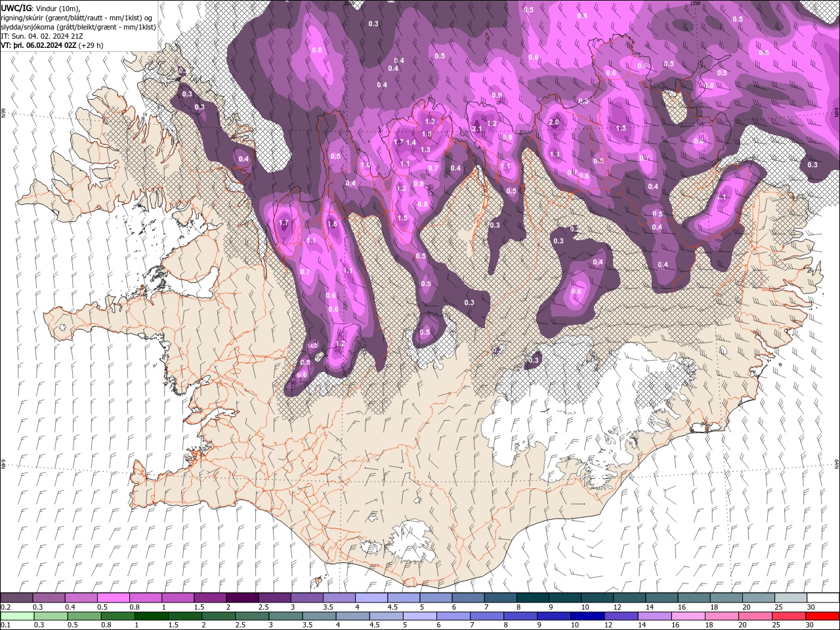Pick the crimson swatch above rain label 25
Image resolution: width=840 pixels, height=630 pixels.
point(789,616)
